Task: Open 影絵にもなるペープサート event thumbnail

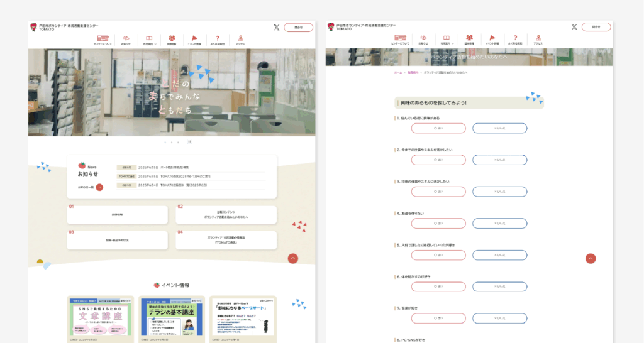Action: pyautogui.click(x=243, y=318)
